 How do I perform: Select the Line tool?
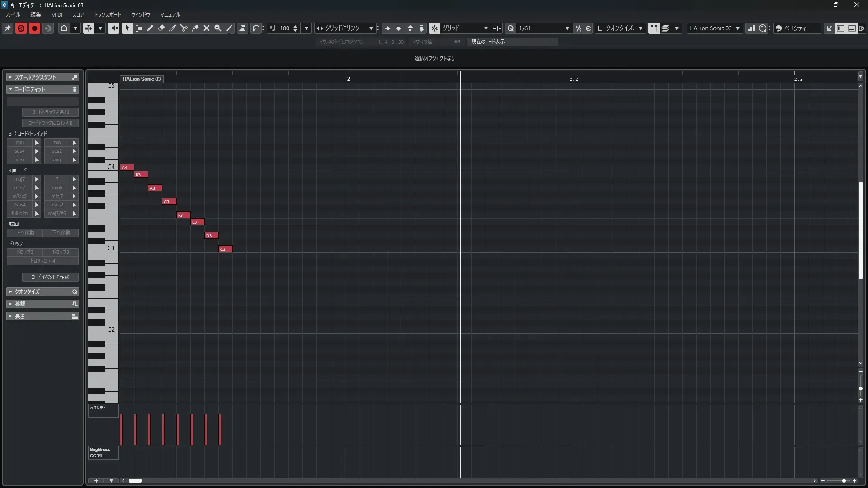point(230,28)
